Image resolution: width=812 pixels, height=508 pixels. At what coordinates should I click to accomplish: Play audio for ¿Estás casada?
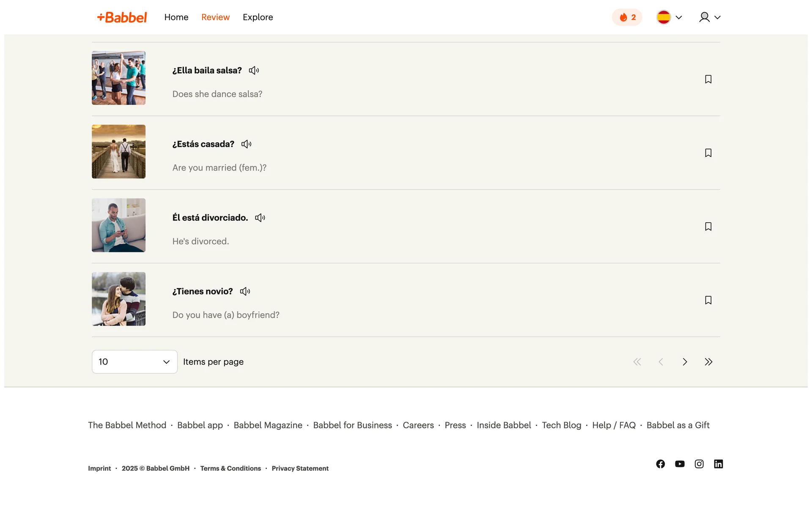[246, 144]
